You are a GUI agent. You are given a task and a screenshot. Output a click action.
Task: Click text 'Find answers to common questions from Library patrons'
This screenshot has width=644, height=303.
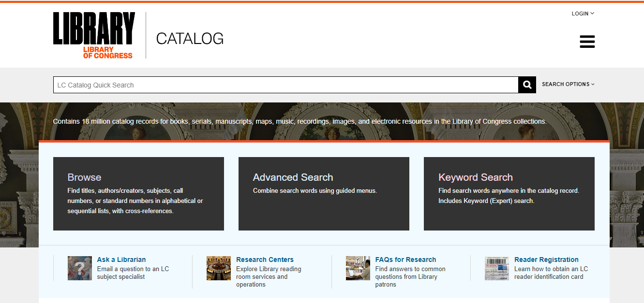[410, 277]
